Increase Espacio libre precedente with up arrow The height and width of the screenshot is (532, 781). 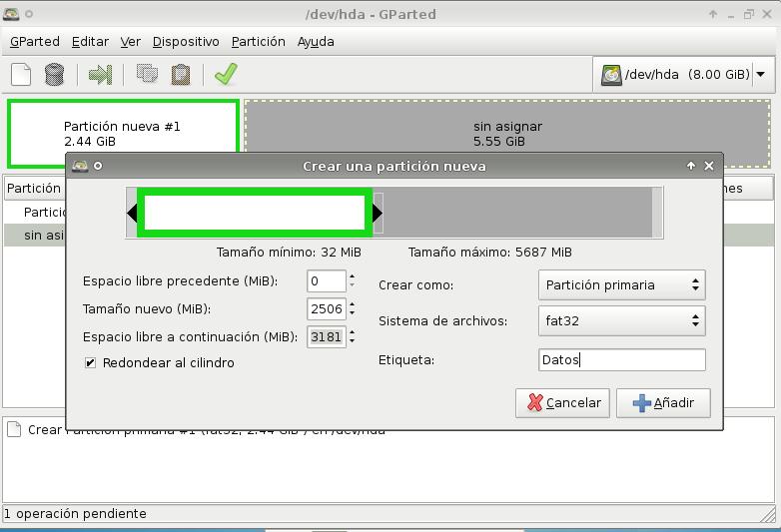coord(352,276)
